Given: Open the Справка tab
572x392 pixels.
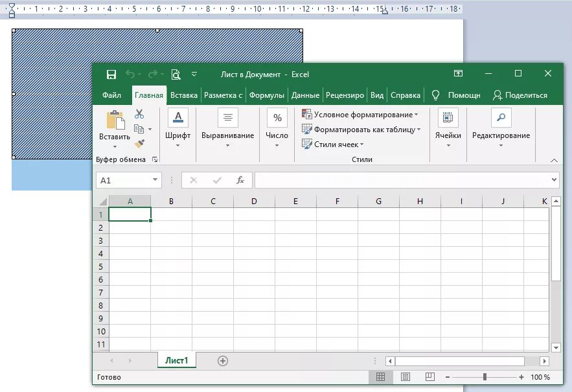Looking at the screenshot, I should click(x=406, y=95).
